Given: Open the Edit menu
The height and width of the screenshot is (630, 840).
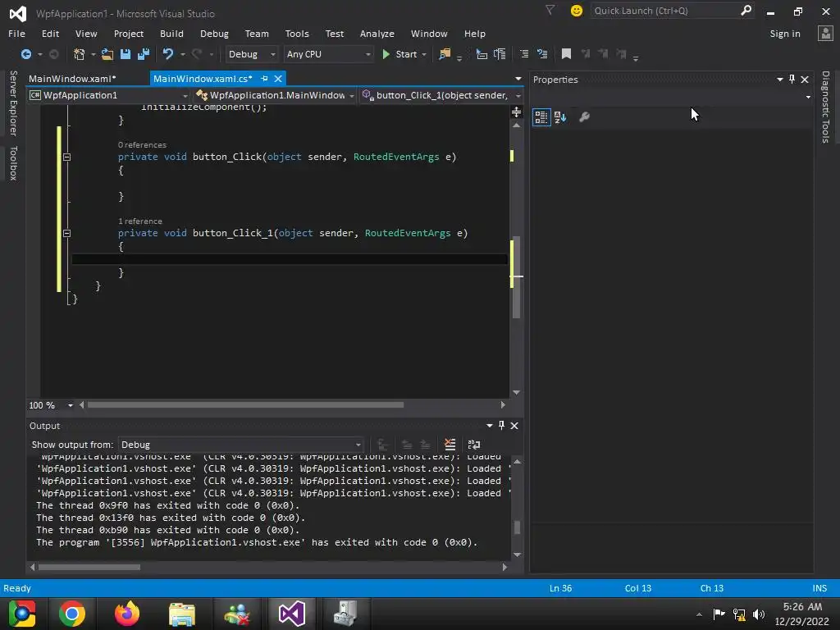Looking at the screenshot, I should (50, 34).
